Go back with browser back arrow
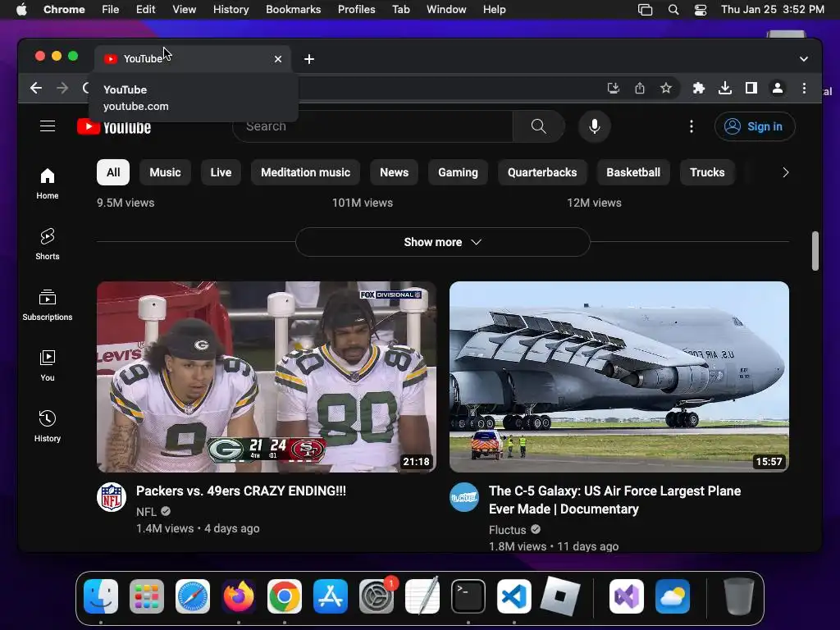This screenshot has height=630, width=840. point(36,88)
